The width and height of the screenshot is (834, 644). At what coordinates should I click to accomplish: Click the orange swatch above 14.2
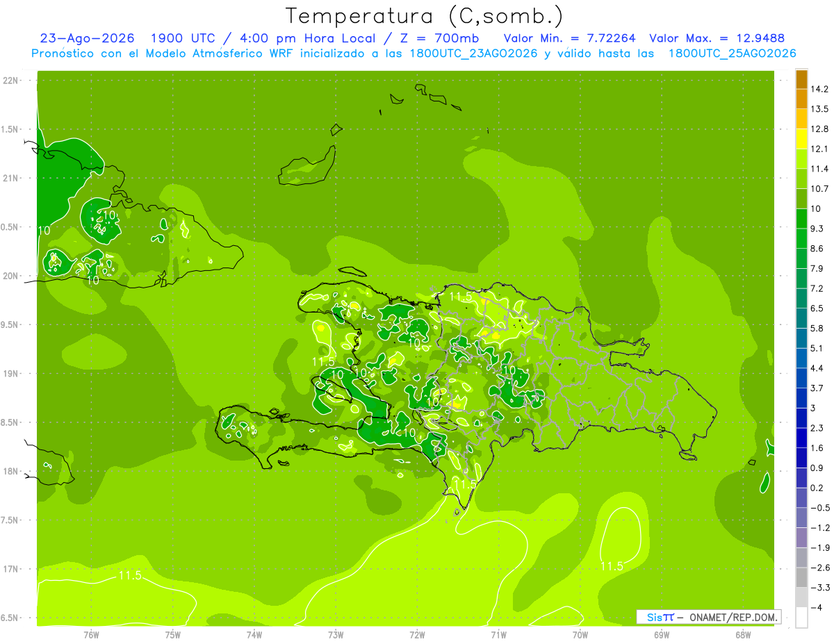coord(801,79)
